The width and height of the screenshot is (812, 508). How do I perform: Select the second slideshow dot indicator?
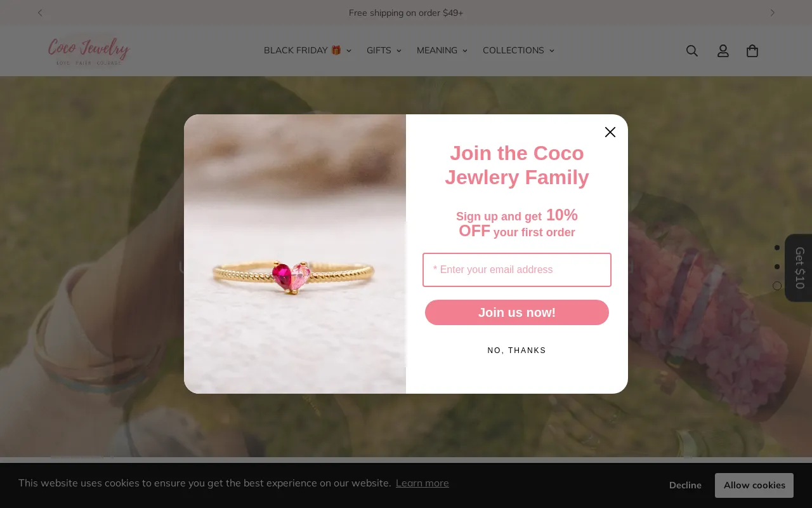[x=777, y=267]
